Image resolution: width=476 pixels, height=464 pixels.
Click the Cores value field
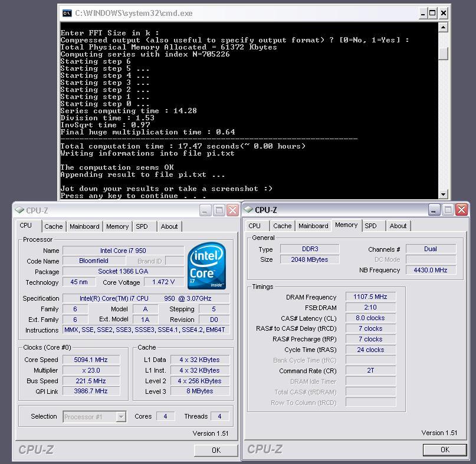pos(165,416)
